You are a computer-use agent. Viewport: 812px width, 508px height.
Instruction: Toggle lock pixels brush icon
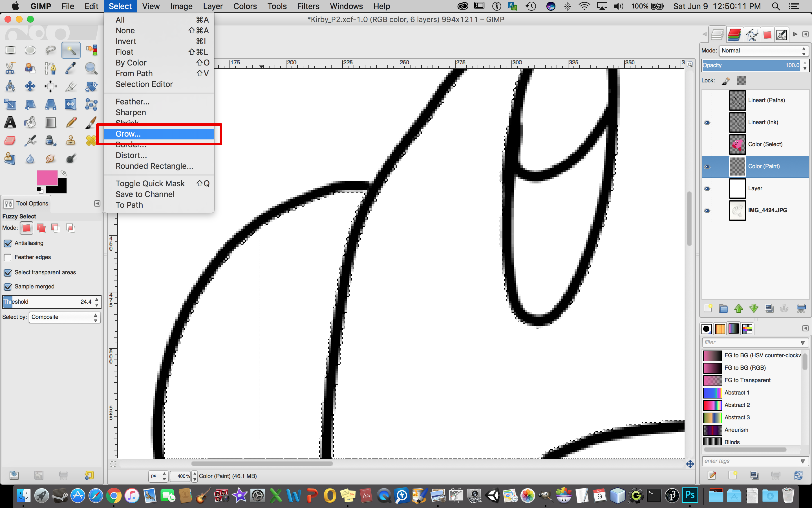(725, 81)
